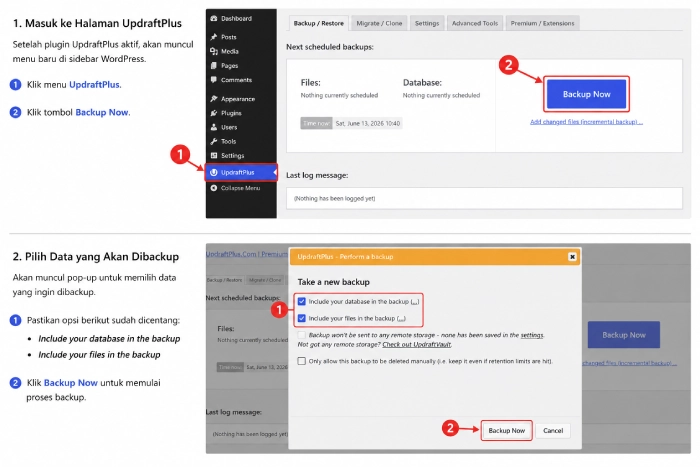This screenshot has width=700, height=467.
Task: Toggle Include your database in the backup
Action: tap(302, 301)
